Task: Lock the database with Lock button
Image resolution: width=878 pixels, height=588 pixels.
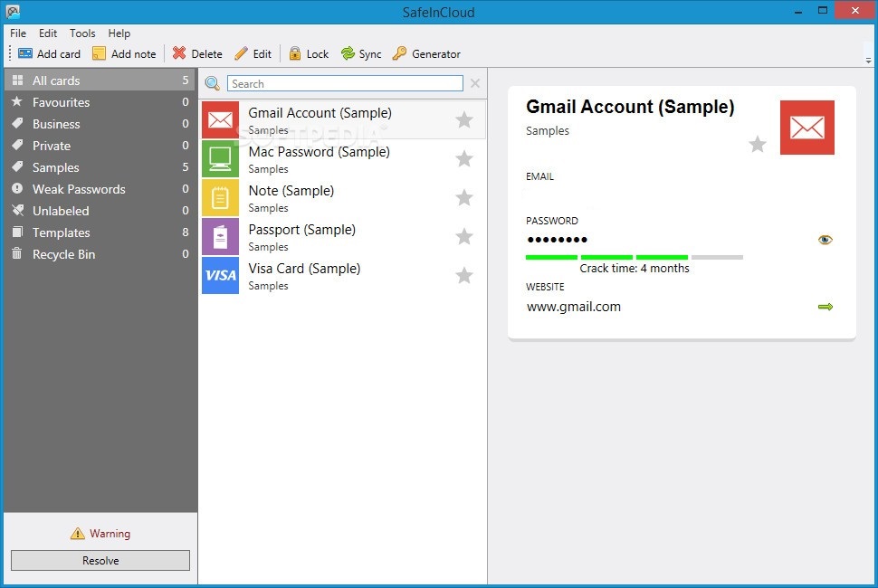Action: point(309,53)
